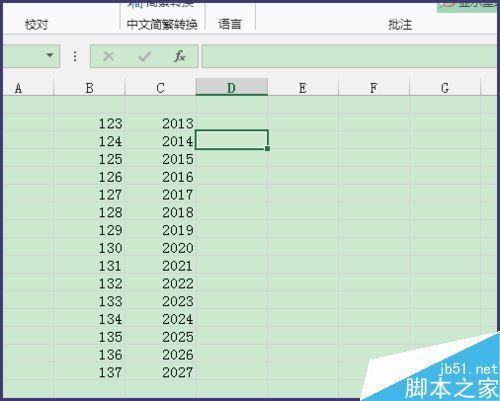Select the cell containing 2027

160,372
